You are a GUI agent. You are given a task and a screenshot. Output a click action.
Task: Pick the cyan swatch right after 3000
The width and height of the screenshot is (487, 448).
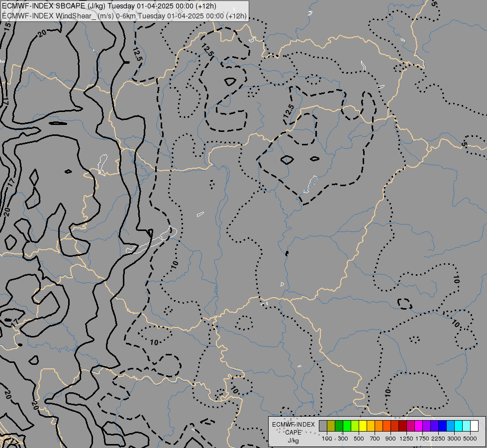click(x=458, y=426)
